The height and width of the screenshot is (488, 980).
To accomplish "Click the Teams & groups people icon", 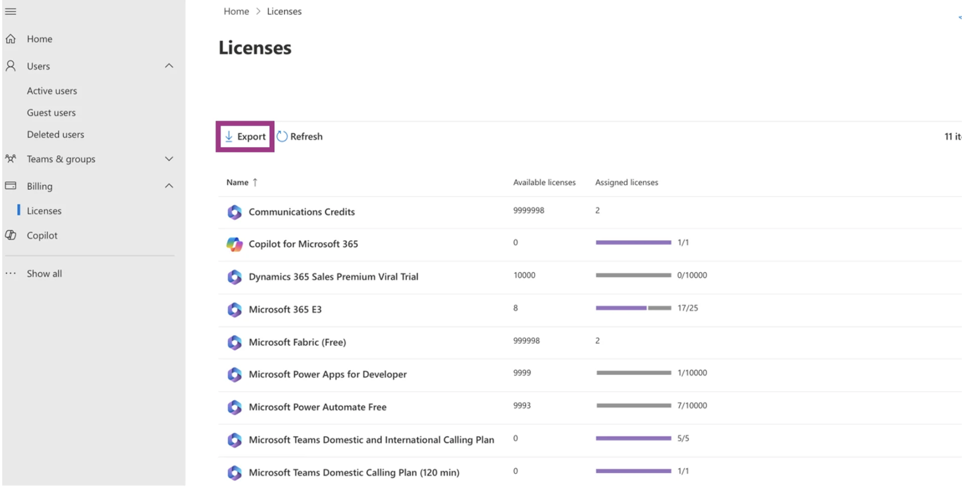I will [10, 159].
